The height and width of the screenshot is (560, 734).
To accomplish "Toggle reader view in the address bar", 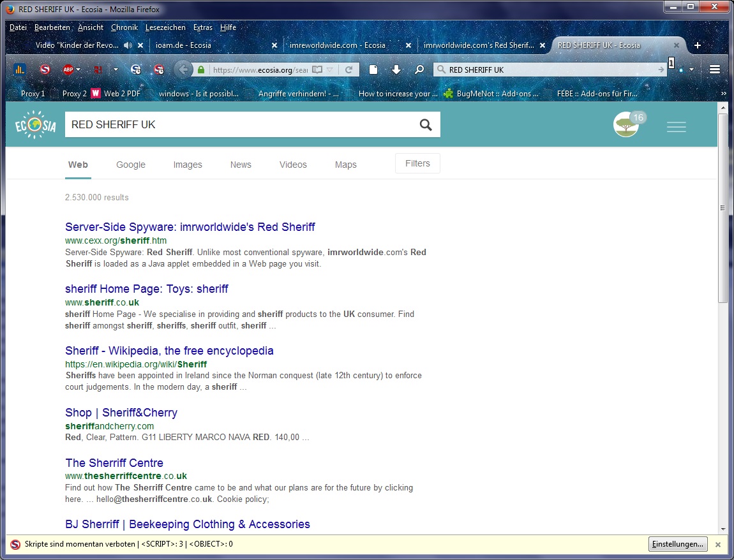I will (317, 70).
